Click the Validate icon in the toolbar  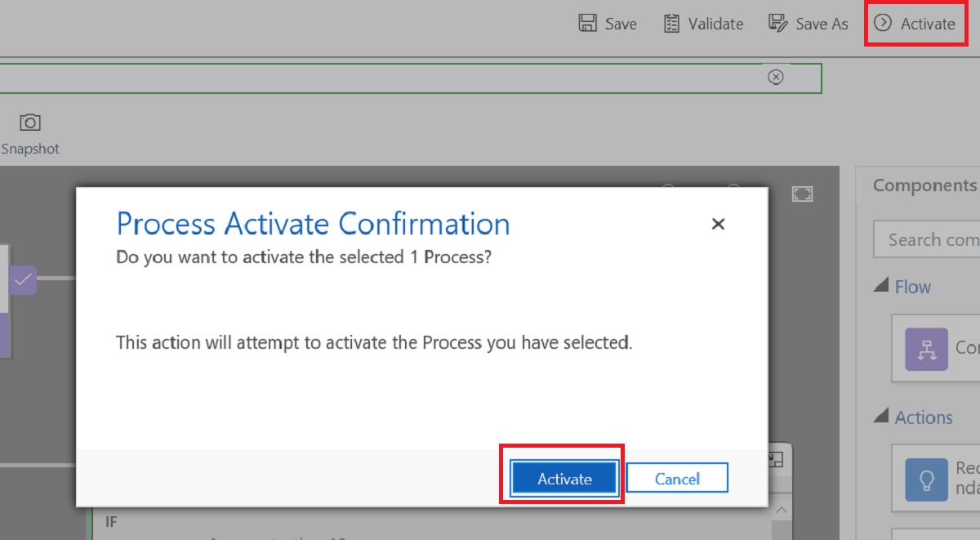pos(671,23)
